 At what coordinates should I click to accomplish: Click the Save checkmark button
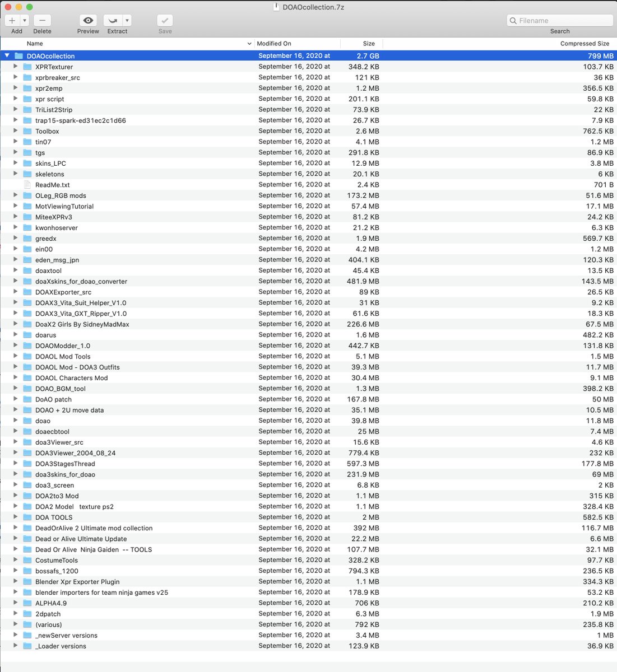point(165,21)
